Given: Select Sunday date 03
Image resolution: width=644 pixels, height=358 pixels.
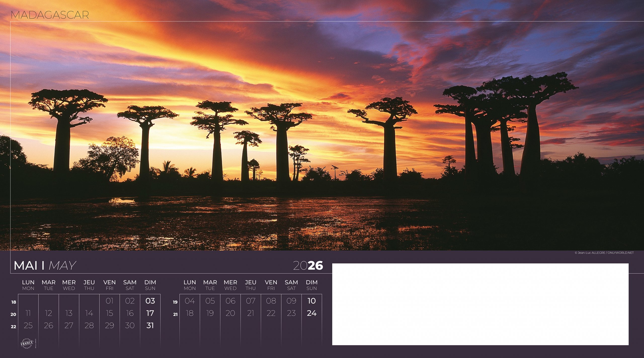Looking at the screenshot, I should [x=150, y=301].
